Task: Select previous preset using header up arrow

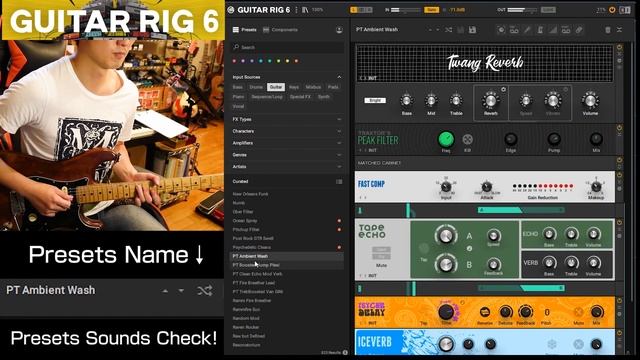Action: pos(429,30)
